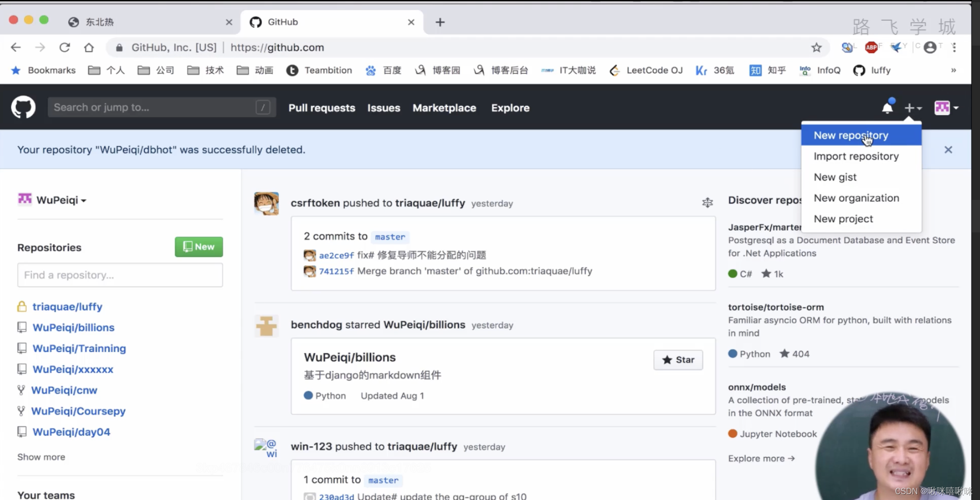Click the feed settings icon beside csrftoken event
The image size is (980, 500).
pos(708,203)
